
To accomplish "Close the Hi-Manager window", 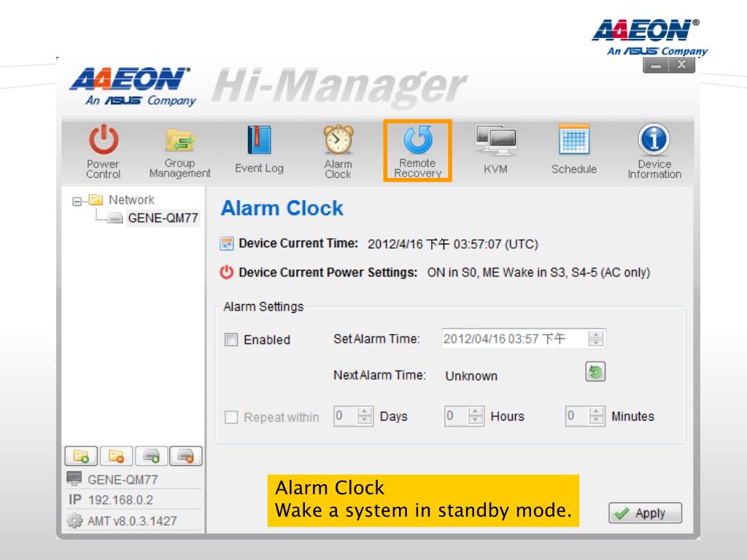I will [x=682, y=65].
